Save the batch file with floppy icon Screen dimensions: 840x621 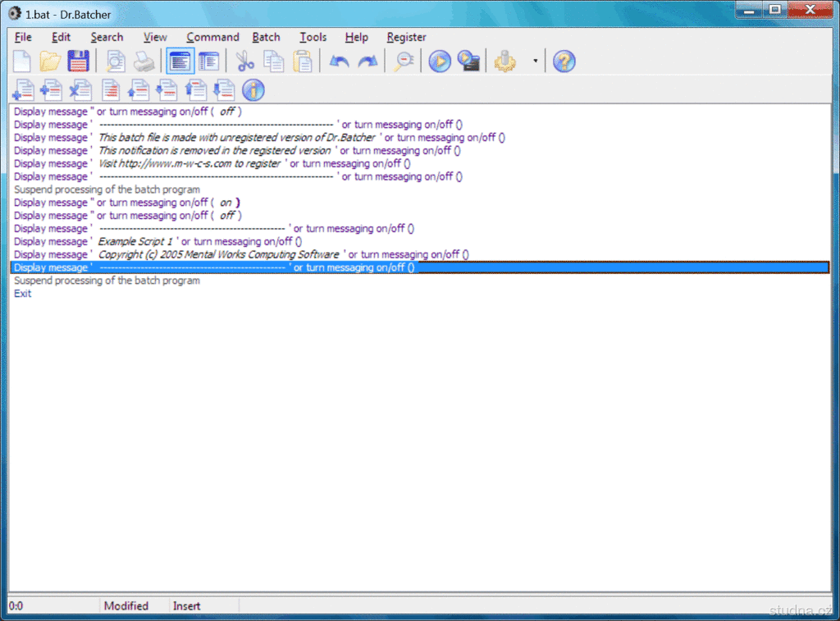[x=78, y=62]
